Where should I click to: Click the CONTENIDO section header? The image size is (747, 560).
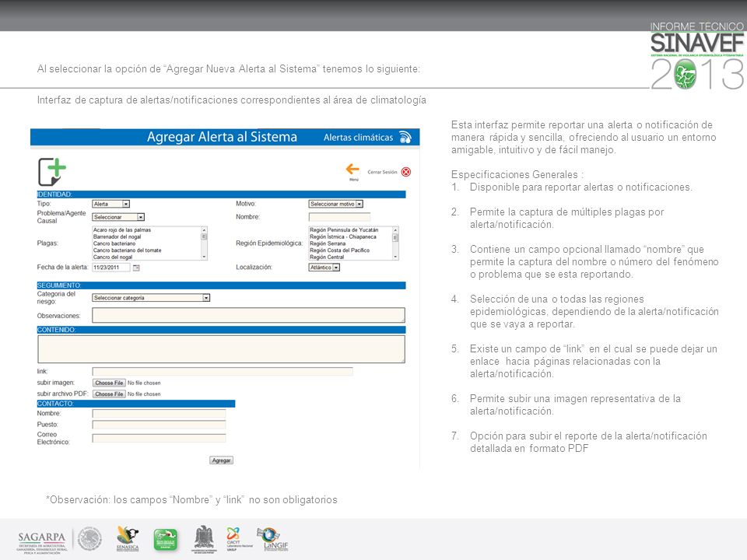click(221, 330)
